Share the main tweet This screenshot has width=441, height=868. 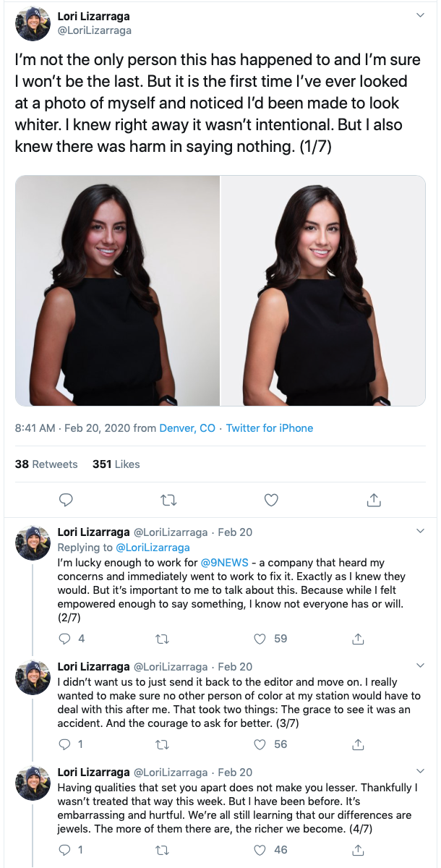[374, 499]
